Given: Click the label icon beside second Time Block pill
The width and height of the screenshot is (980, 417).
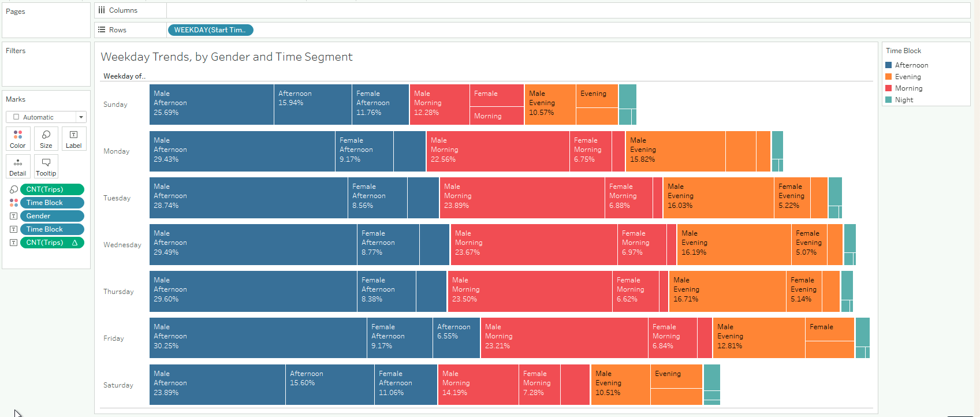Looking at the screenshot, I should pos(14,229).
